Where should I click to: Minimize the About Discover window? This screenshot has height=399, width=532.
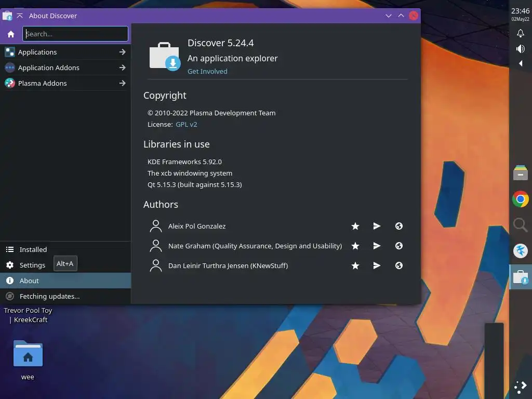(389, 16)
